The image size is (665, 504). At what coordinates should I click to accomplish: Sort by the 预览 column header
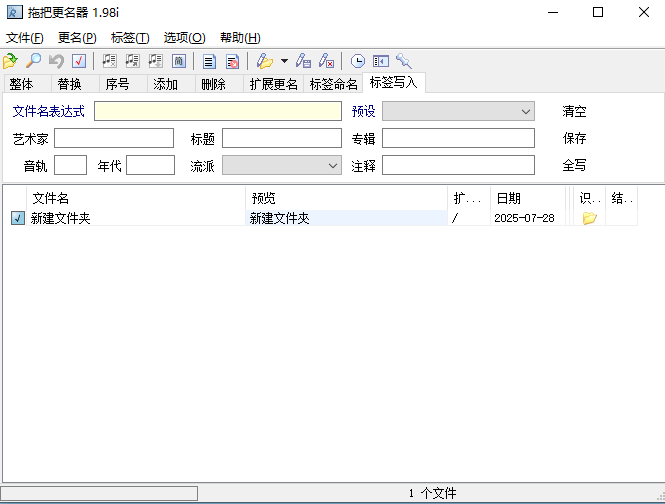[x=346, y=198]
